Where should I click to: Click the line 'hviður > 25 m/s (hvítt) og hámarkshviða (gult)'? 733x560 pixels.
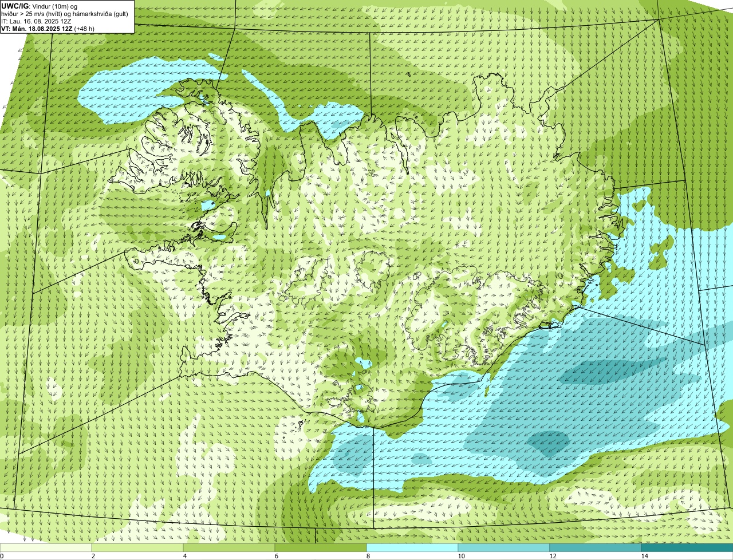coord(65,13)
